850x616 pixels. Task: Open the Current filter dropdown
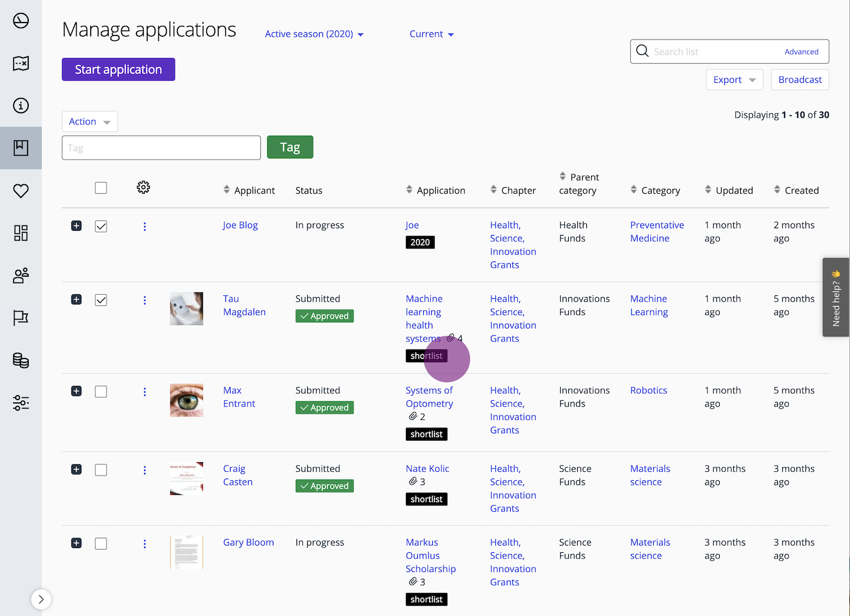431,34
